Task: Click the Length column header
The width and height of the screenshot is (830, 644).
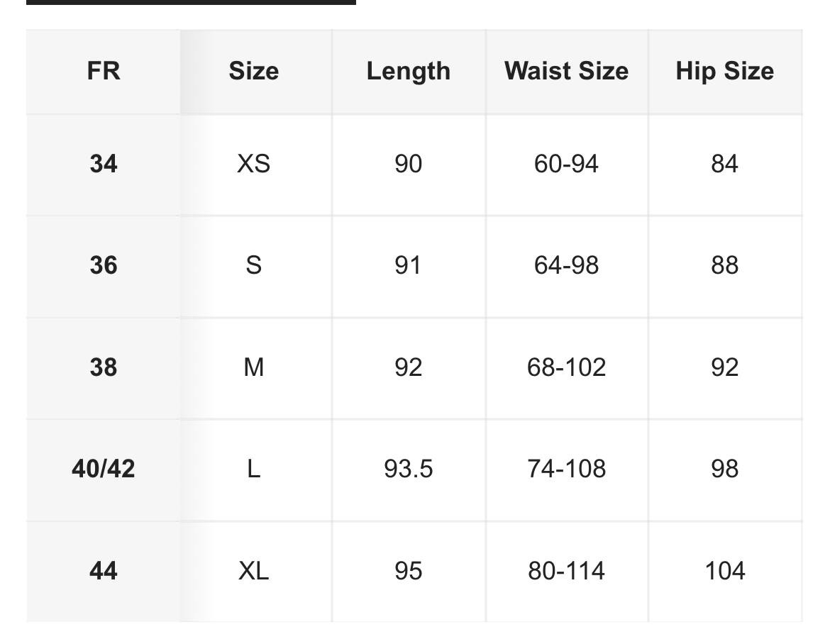Action: point(408,72)
